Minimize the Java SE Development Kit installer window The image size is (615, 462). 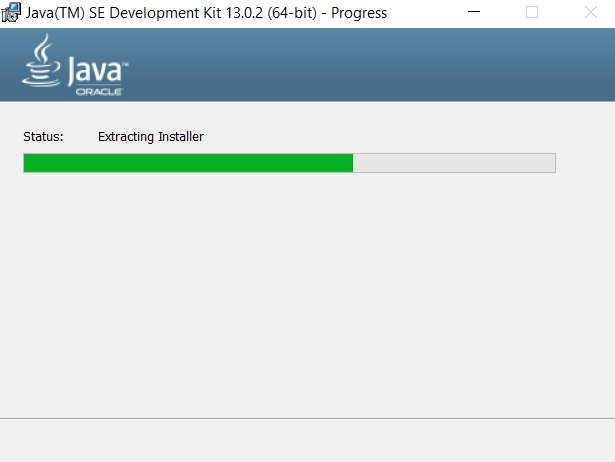pos(474,12)
